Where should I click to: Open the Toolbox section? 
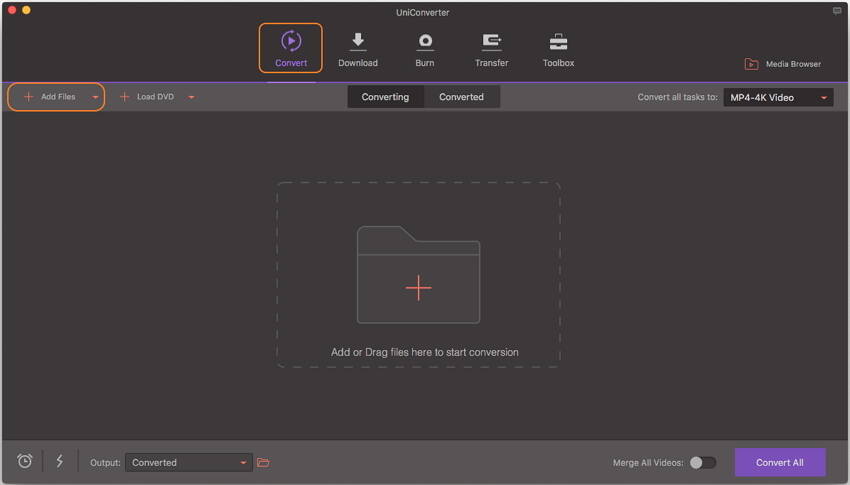pos(558,50)
